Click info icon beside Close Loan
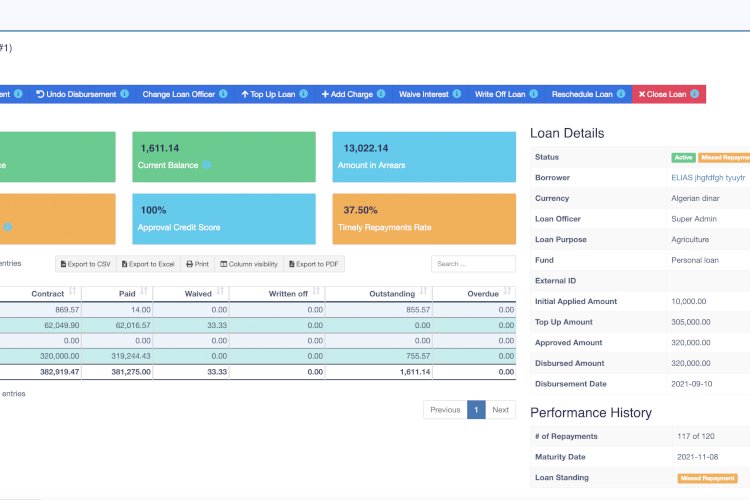750x500 pixels. point(695,94)
